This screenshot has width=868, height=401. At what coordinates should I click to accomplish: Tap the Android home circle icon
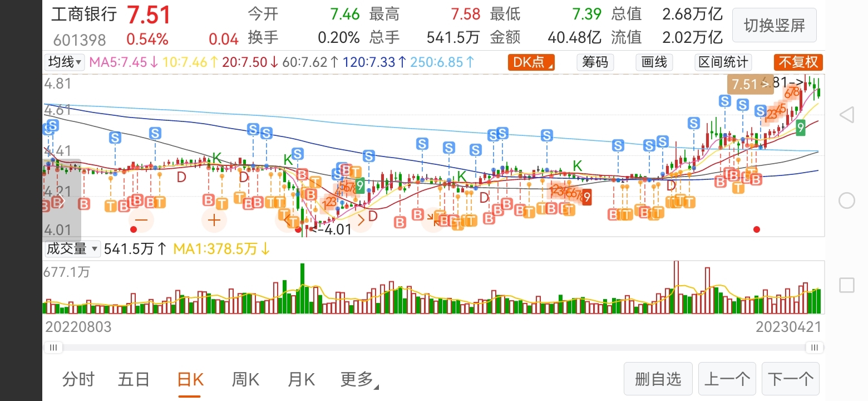click(846, 200)
